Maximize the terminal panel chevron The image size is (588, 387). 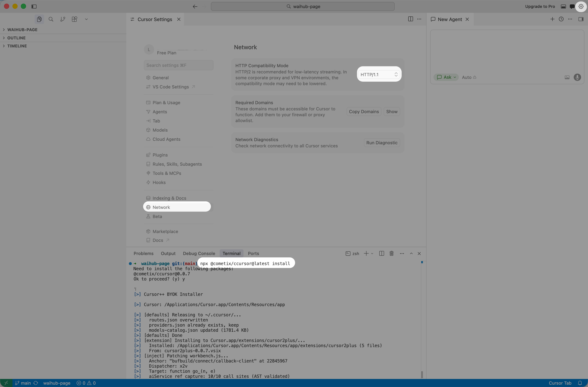click(x=411, y=253)
